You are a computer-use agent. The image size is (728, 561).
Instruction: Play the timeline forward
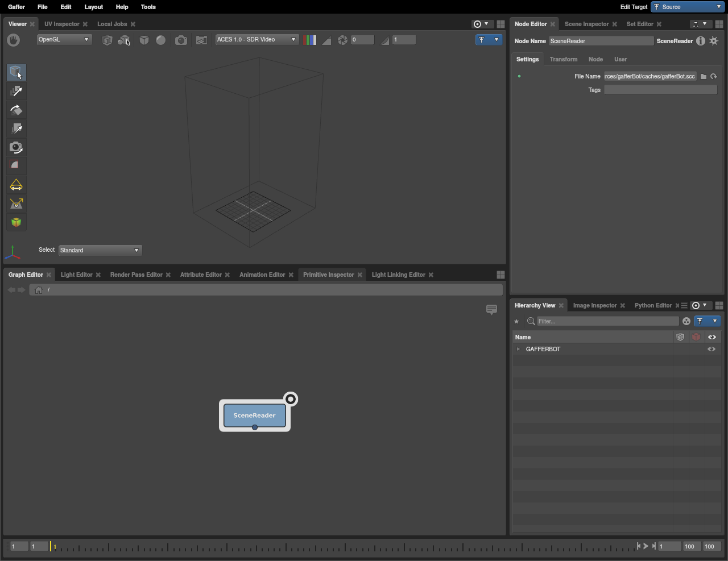tap(646, 546)
